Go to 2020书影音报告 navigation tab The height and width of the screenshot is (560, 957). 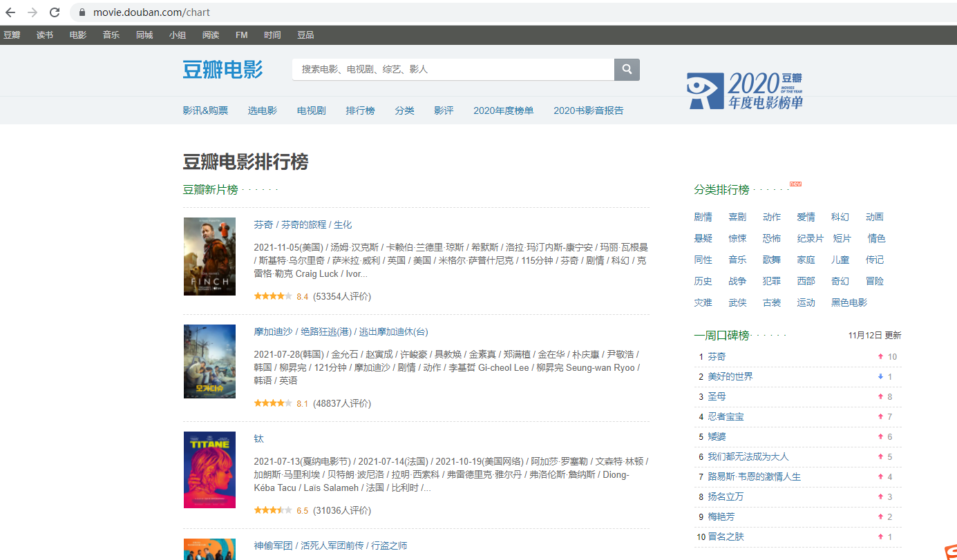[x=589, y=110]
